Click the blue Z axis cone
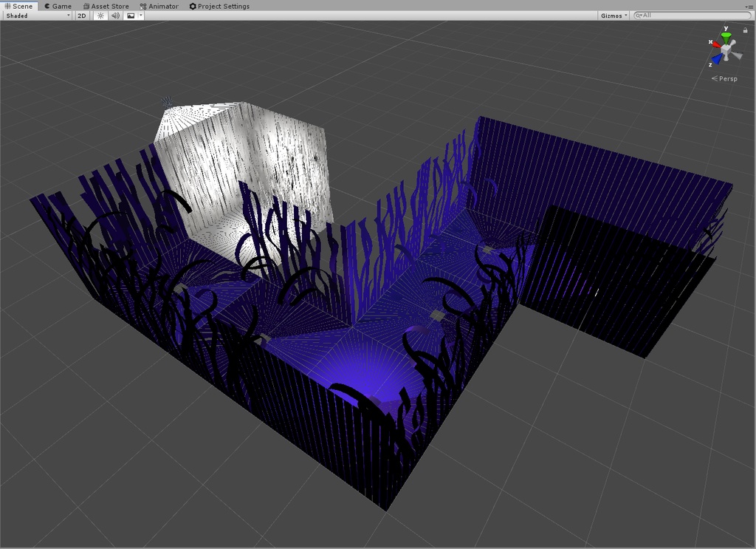Image resolution: width=756 pixels, height=549 pixels. coord(716,59)
